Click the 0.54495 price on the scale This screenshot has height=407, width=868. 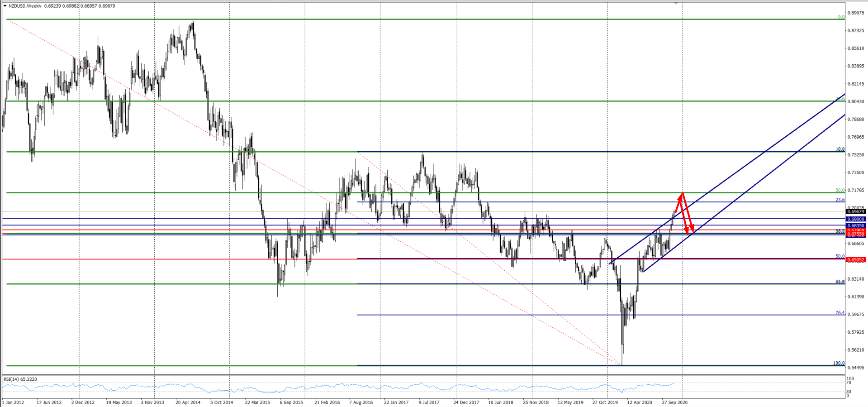pos(856,368)
